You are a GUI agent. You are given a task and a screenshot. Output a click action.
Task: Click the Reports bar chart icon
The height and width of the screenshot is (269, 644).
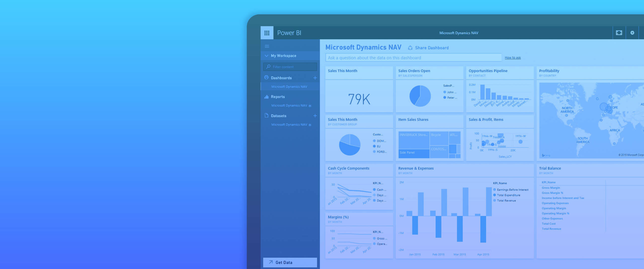click(x=266, y=97)
